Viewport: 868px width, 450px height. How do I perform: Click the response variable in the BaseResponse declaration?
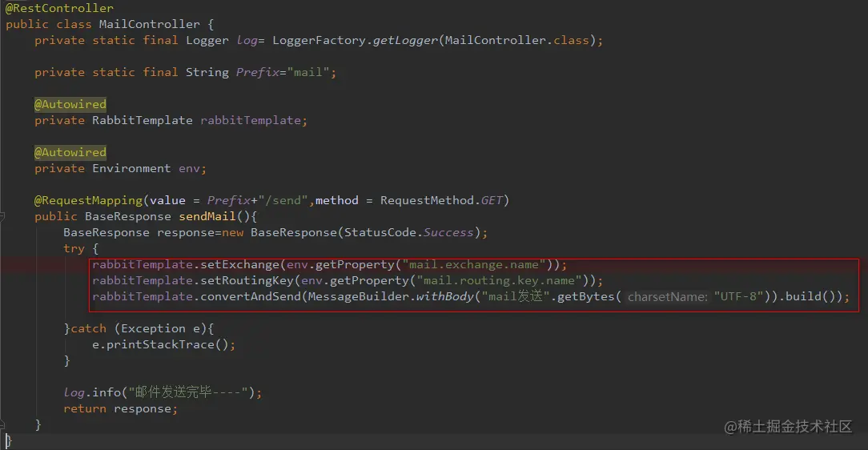(186, 232)
